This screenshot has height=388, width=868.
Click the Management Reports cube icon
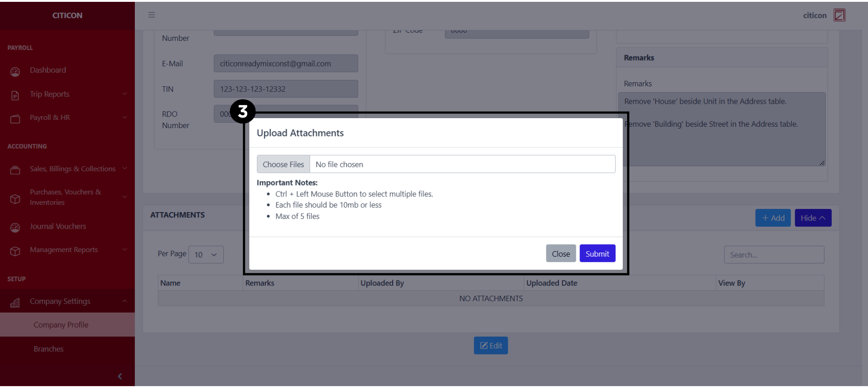click(x=15, y=251)
